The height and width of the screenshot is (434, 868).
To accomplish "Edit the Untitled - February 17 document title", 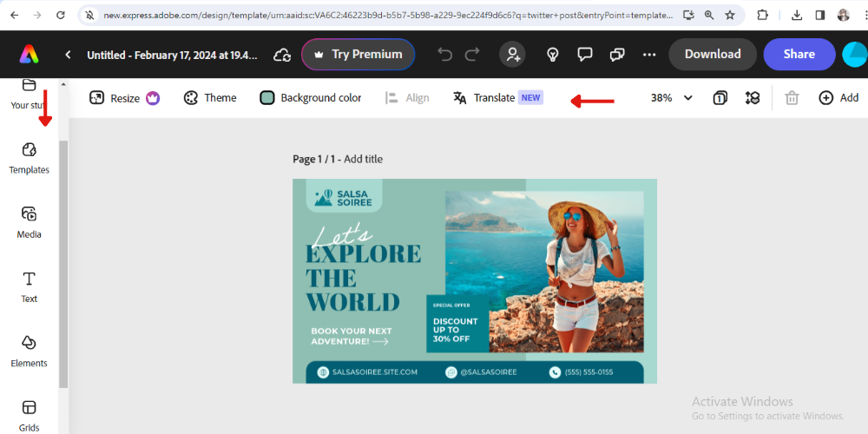I will [x=172, y=55].
